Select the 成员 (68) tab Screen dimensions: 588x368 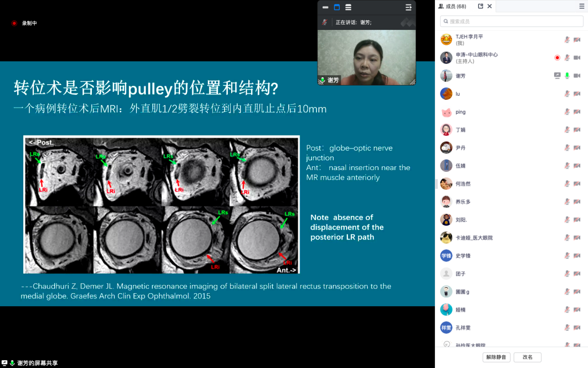[x=456, y=7]
